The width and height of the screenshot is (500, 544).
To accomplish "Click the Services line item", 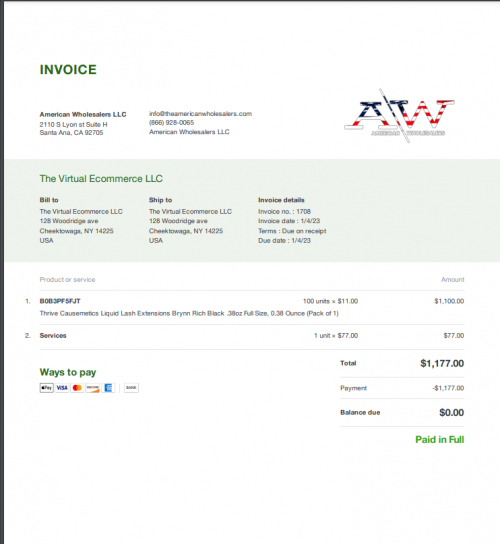I will click(53, 335).
